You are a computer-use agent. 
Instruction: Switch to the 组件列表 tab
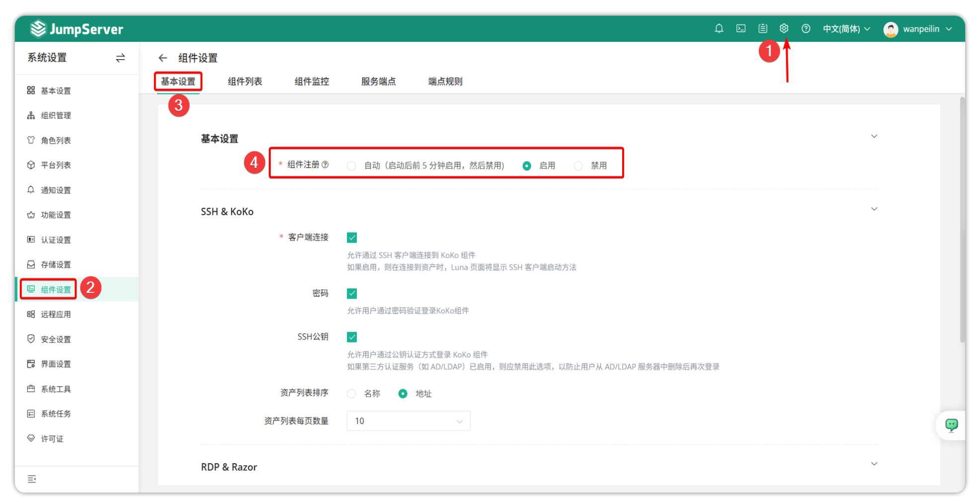click(x=245, y=82)
